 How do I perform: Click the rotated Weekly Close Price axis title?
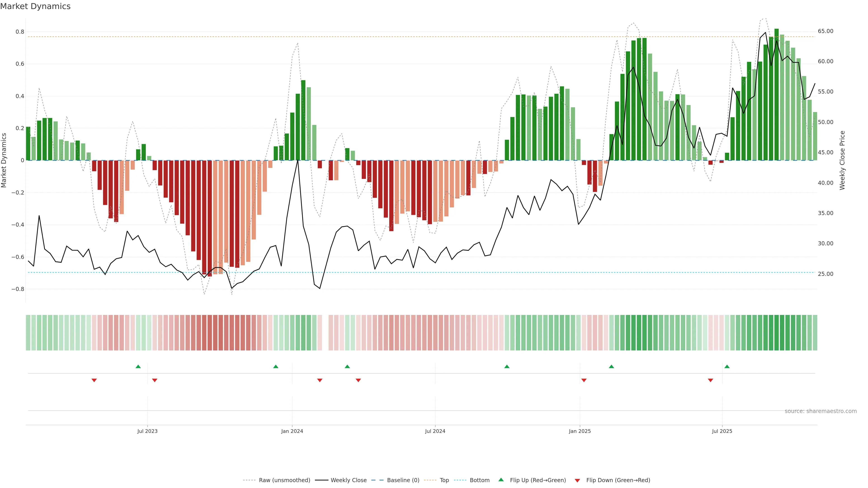coord(842,160)
